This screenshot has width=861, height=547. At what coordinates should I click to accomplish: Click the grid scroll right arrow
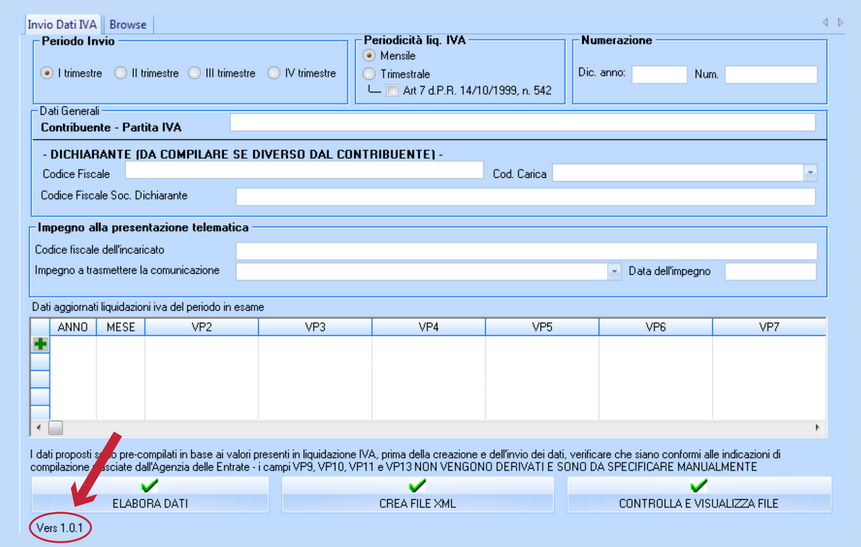[817, 427]
